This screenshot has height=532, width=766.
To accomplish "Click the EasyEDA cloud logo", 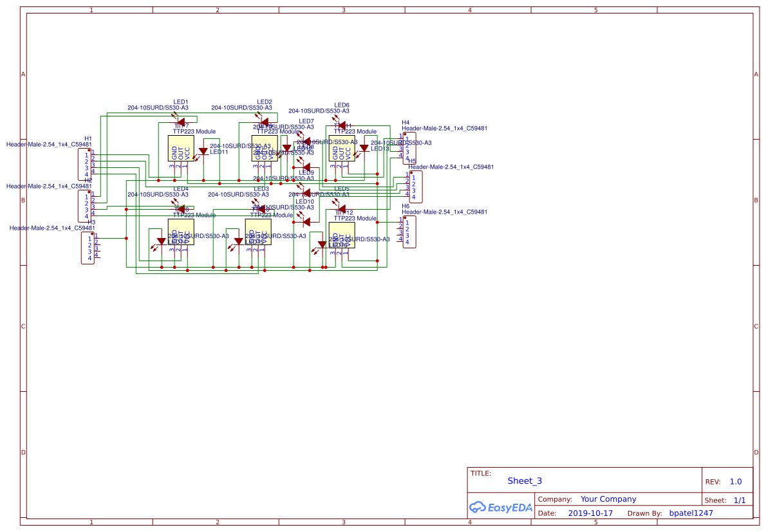I will 478,508.
